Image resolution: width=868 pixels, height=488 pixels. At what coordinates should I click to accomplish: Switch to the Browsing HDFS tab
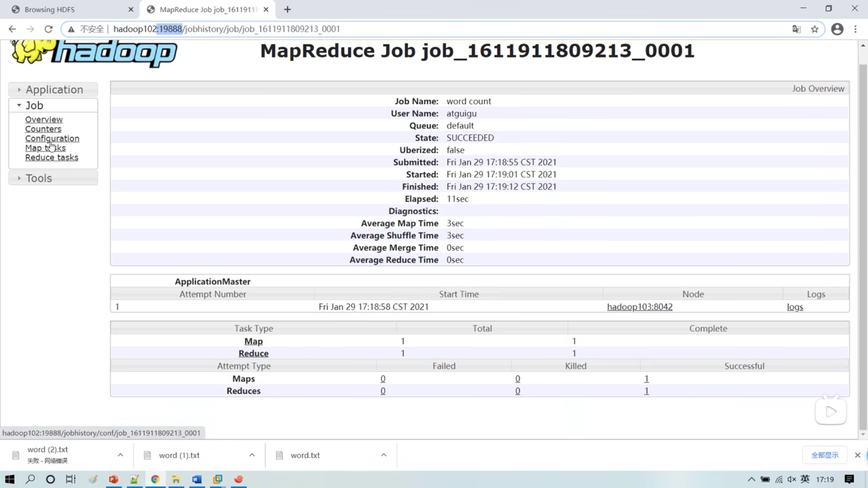(x=72, y=9)
